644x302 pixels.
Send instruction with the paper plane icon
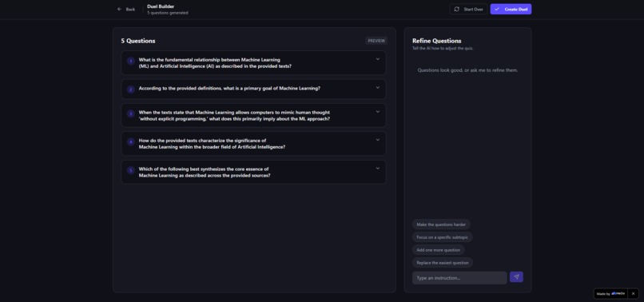516,277
